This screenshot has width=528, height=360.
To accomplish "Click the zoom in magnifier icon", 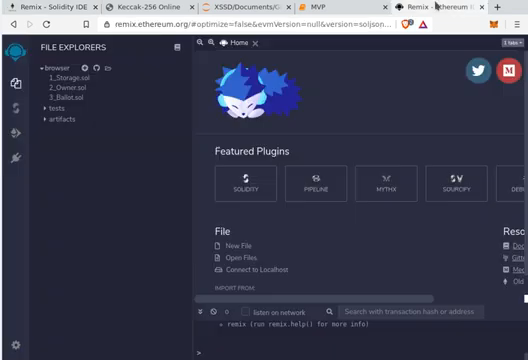I will 211,42.
